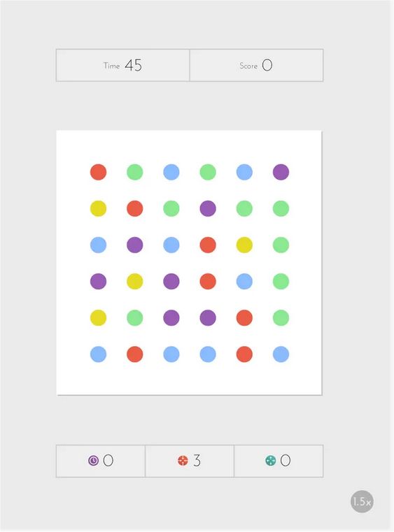Tap the red dot in the third row
The image size is (394, 532).
coord(208,245)
